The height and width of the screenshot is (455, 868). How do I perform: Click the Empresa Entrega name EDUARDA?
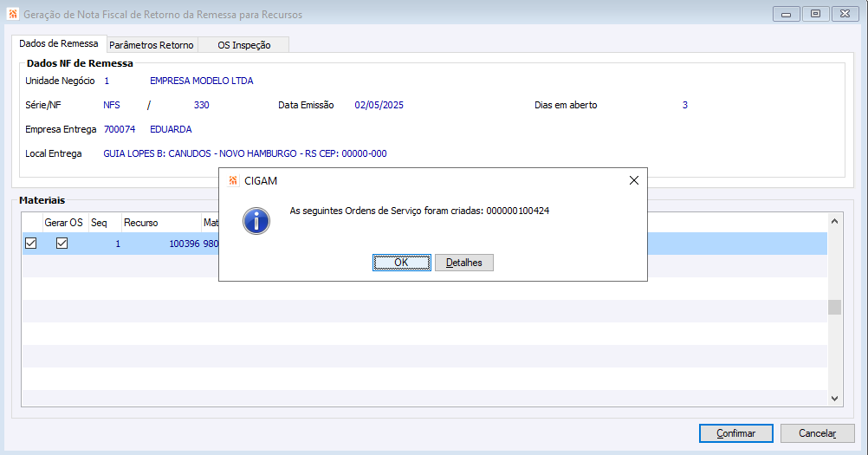pyautogui.click(x=171, y=129)
